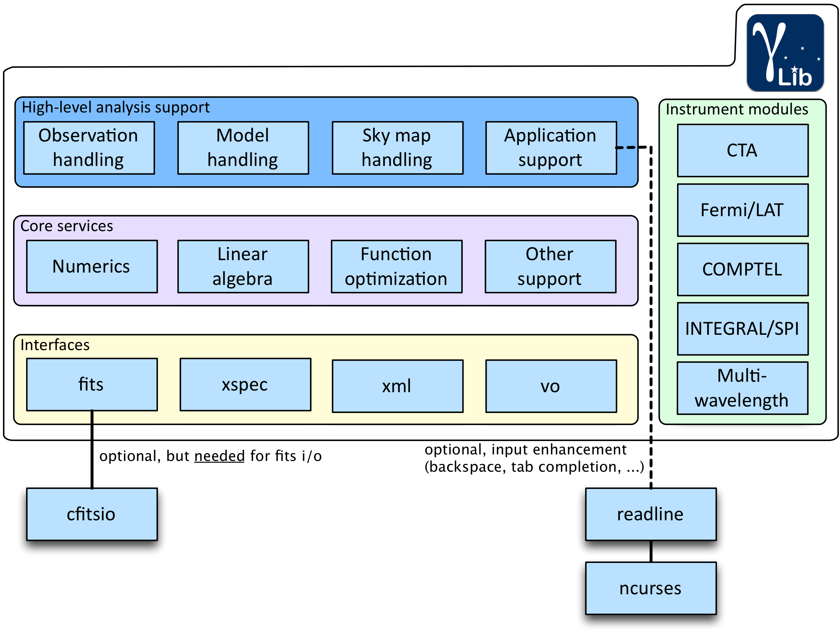Click the Linear algebra box
The image size is (840, 636).
point(243,266)
